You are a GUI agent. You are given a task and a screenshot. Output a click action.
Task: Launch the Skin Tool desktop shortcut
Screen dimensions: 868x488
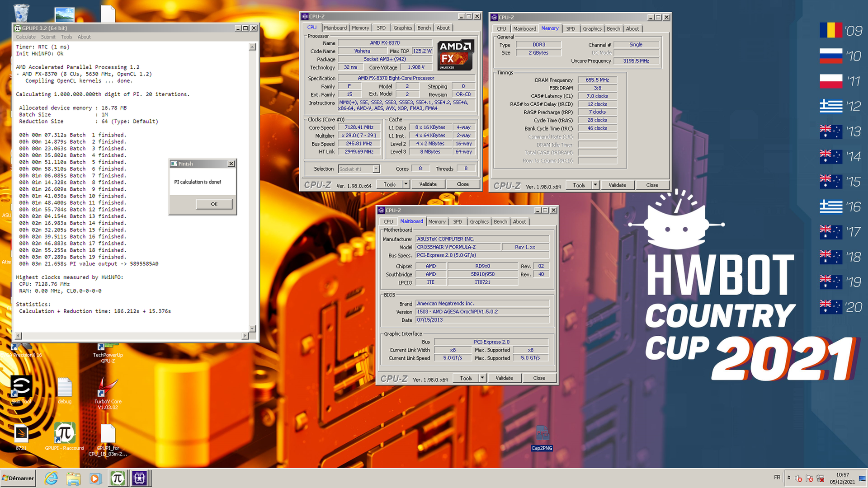[21, 390]
